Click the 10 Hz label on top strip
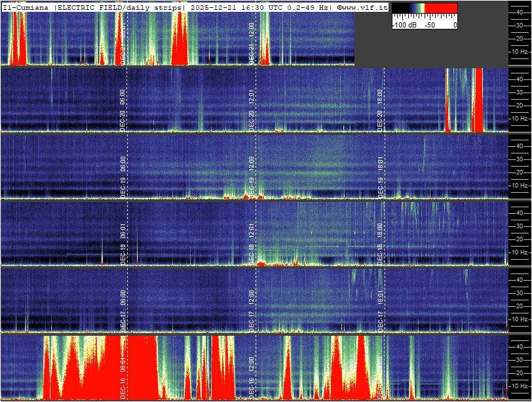Viewport: 532px width, 402px height. pyautogui.click(x=520, y=51)
